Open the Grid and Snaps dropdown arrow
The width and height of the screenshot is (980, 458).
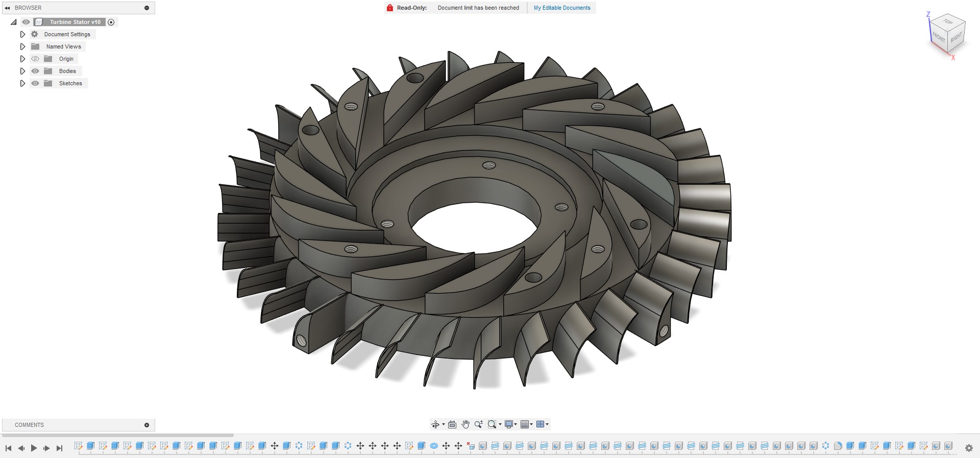(531, 424)
